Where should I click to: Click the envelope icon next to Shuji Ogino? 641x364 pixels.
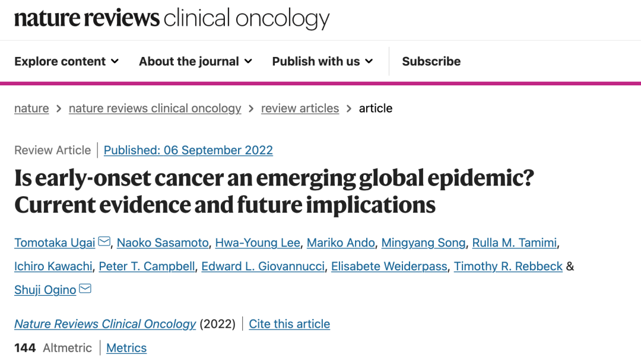(x=85, y=289)
